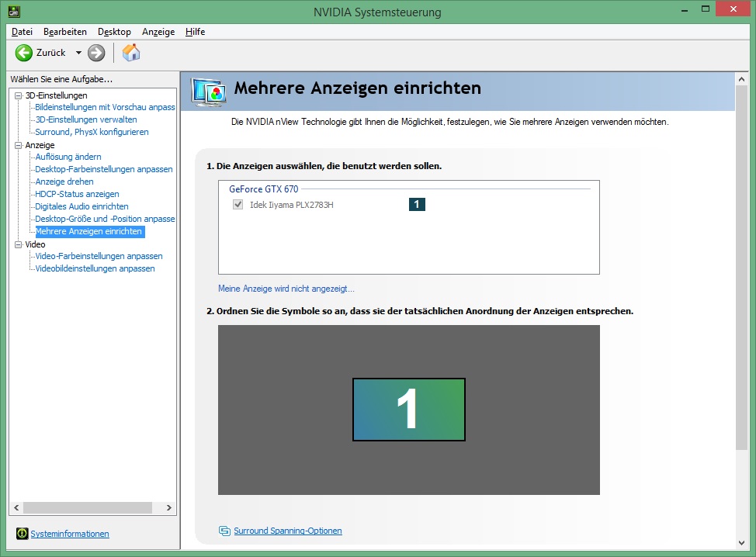The image size is (756, 557).
Task: Click the Systeminformationen icon
Action: [x=23, y=534]
